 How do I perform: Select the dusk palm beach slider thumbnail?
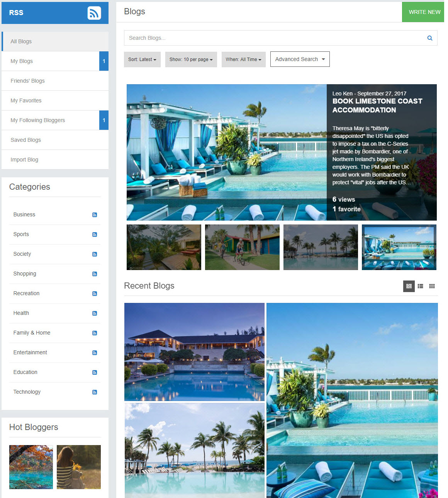coord(321,247)
